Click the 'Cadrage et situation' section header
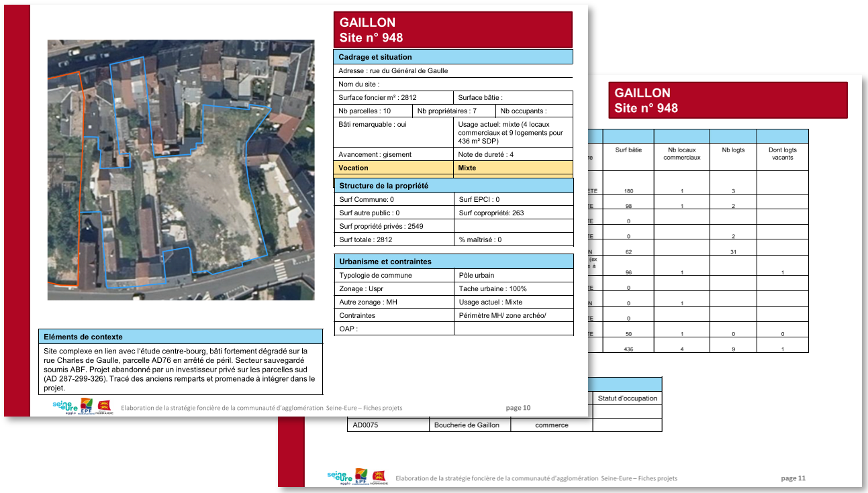 click(x=453, y=57)
